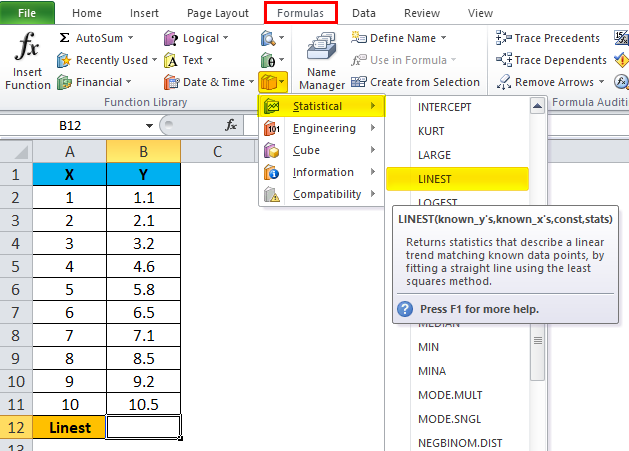Expand Date & Time dropdown arrow

252,82
